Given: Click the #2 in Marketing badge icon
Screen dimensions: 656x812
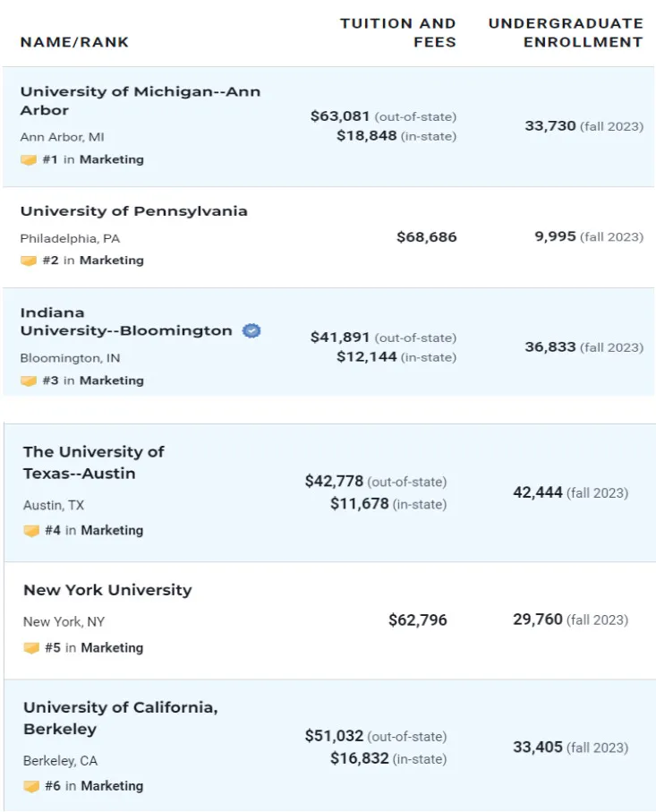Looking at the screenshot, I should 29,261.
